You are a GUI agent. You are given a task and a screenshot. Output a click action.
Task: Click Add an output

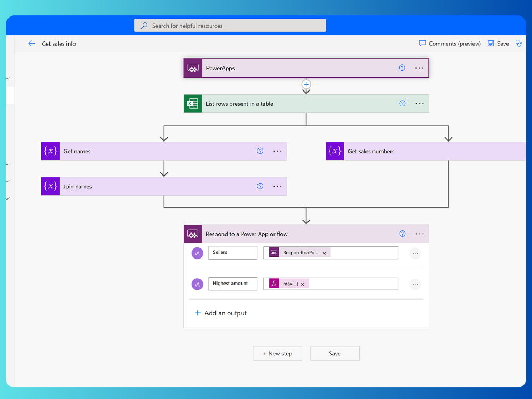(221, 313)
